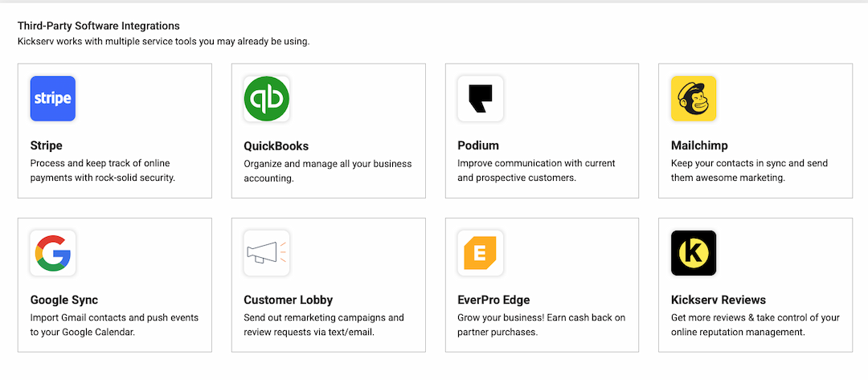Click the black Podium logo icon
The height and width of the screenshot is (380, 868).
[480, 99]
